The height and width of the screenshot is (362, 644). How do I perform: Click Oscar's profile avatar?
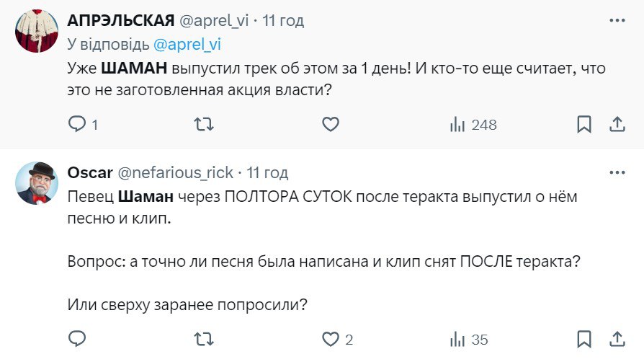37,182
